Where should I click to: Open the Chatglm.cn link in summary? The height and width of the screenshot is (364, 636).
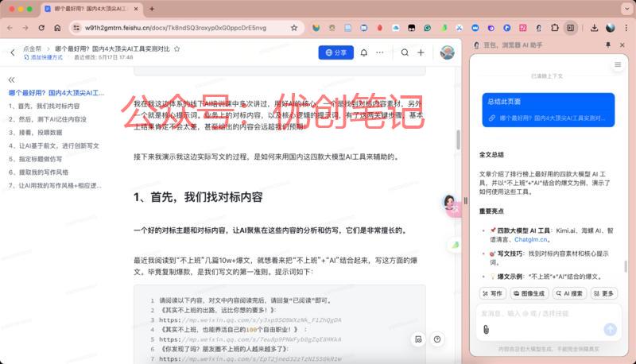(530, 239)
